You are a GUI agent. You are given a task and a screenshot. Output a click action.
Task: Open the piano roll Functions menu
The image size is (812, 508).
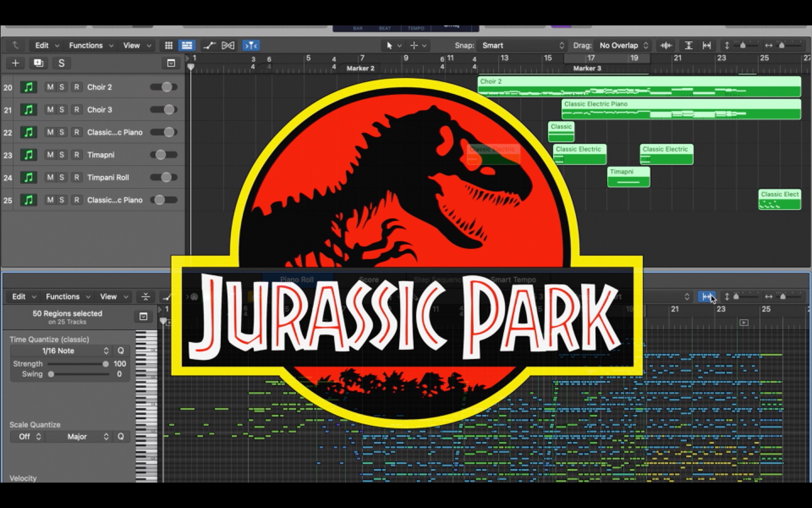click(x=68, y=297)
